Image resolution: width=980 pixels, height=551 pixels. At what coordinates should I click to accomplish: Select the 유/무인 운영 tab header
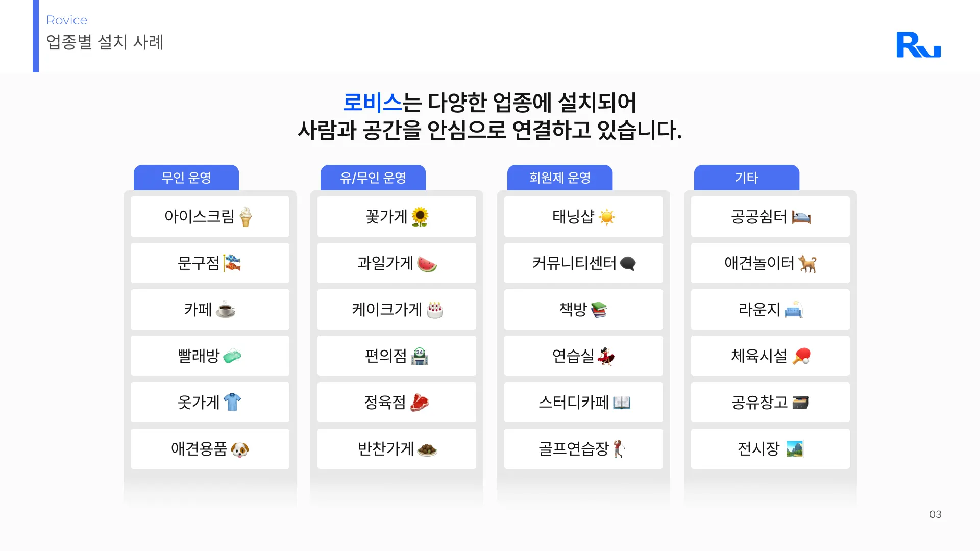pyautogui.click(x=373, y=178)
